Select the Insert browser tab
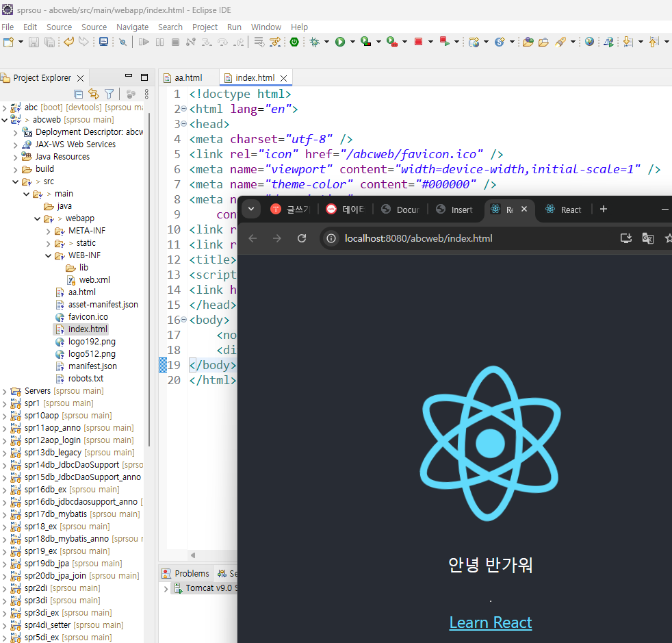Viewport: 672px width, 643px height. 455,210
